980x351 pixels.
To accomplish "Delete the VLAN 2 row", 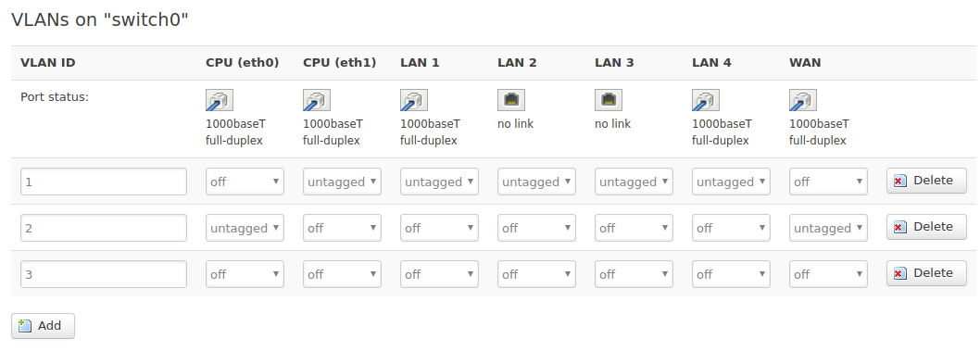I will 926,227.
